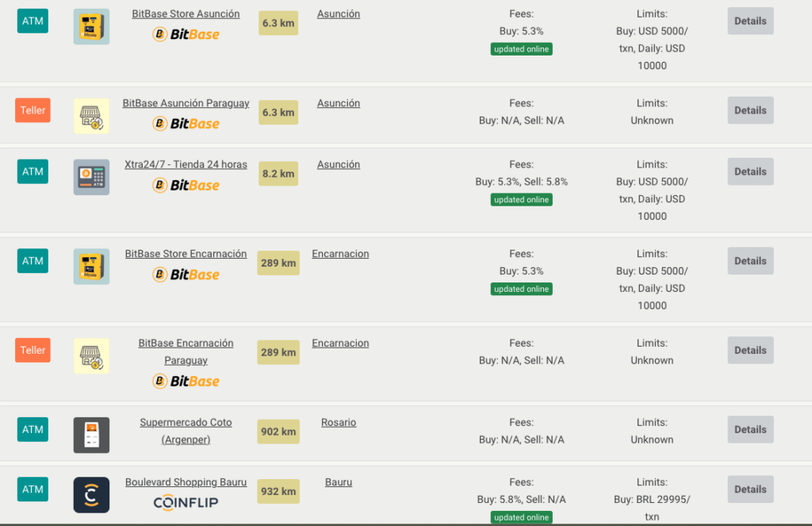Click the CoinFlip operator logo
Screen dimensions: 812x526
(186, 502)
